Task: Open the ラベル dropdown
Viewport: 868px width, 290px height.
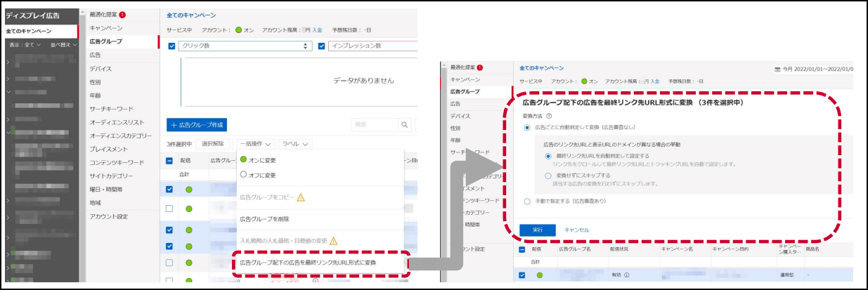Action: [x=296, y=144]
